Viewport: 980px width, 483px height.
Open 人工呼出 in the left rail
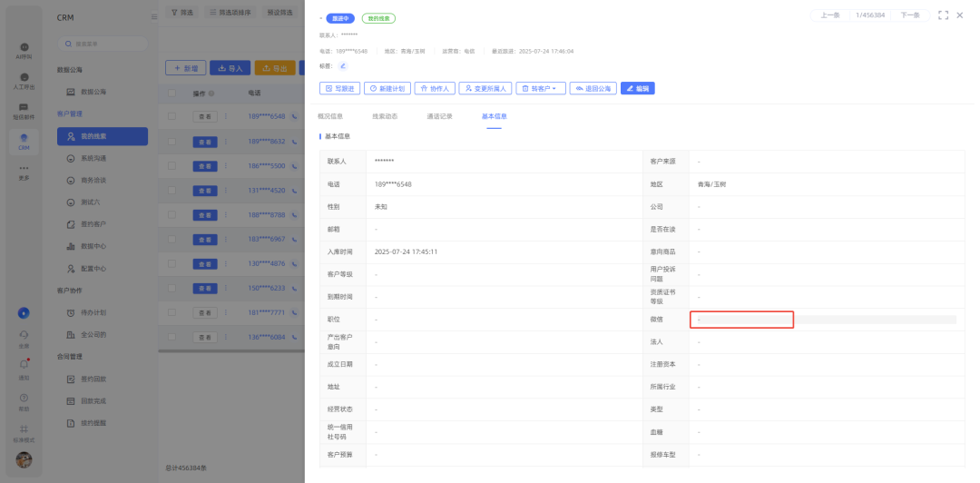pos(24,81)
